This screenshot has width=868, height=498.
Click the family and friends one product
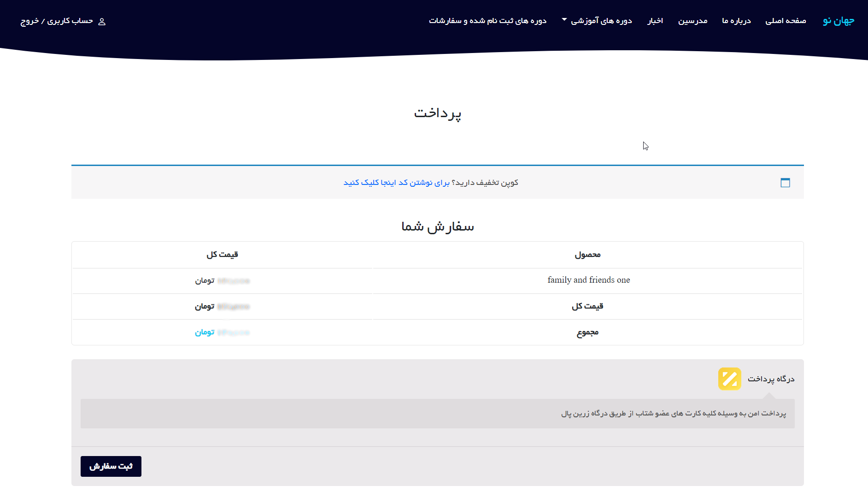coord(588,280)
